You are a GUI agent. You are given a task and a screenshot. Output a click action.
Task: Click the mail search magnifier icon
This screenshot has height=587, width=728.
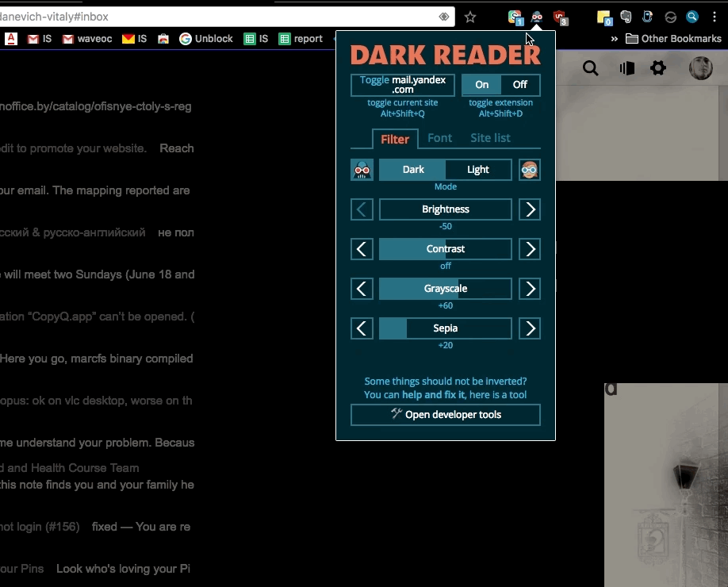(x=591, y=68)
